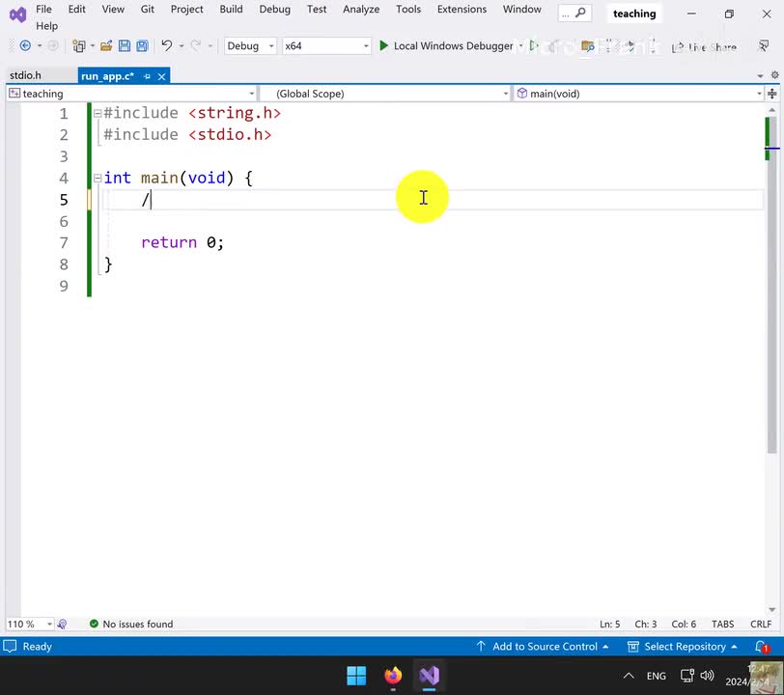Click Select Repository

[682, 647]
